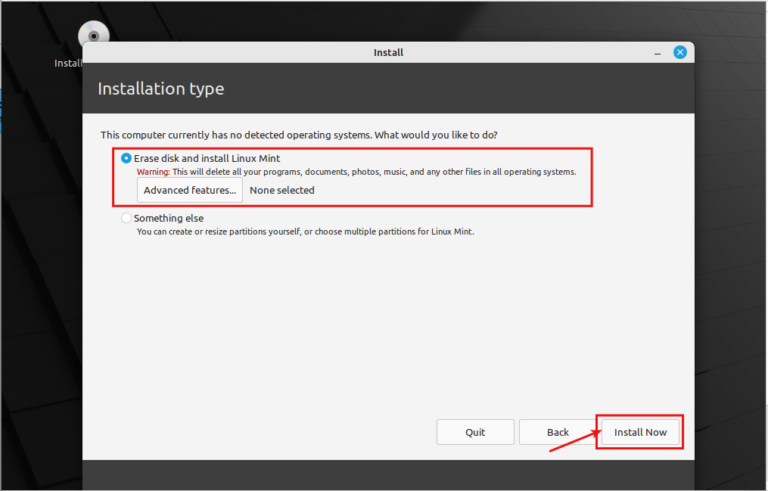768x491 pixels.
Task: Click the Install window title bar text
Action: [x=388, y=52]
